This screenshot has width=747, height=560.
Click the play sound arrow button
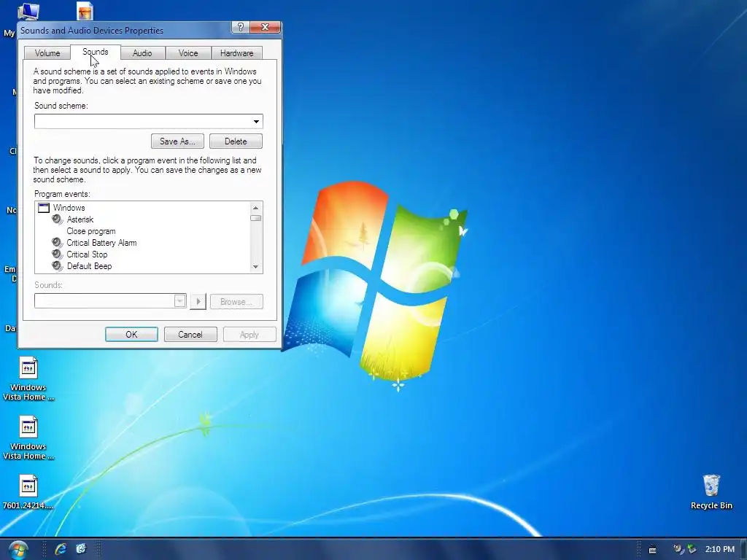pyautogui.click(x=198, y=301)
